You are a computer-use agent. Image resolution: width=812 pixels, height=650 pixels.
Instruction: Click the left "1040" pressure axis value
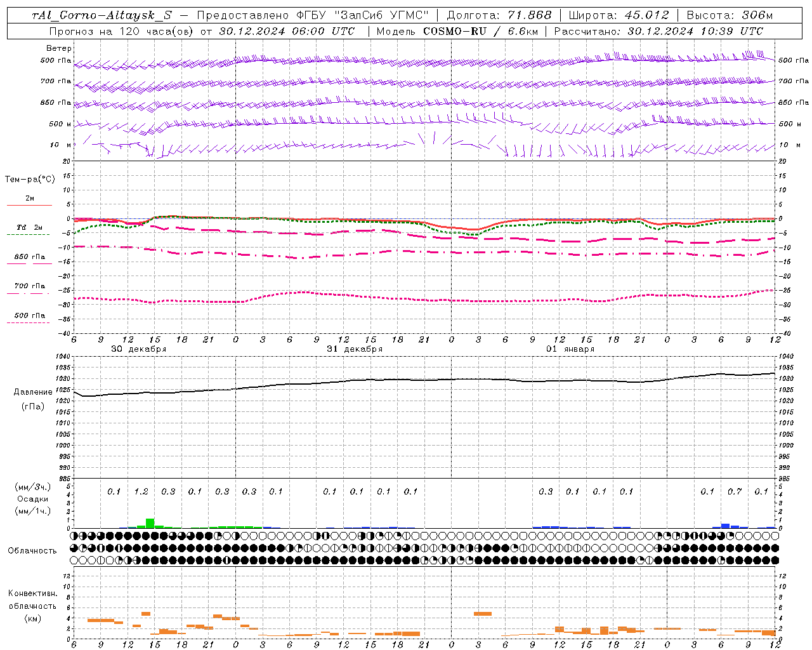63,357
